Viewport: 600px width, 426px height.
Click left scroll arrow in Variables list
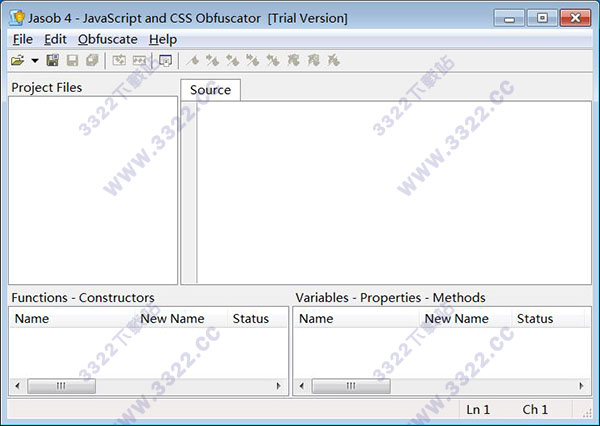pyautogui.click(x=302, y=386)
